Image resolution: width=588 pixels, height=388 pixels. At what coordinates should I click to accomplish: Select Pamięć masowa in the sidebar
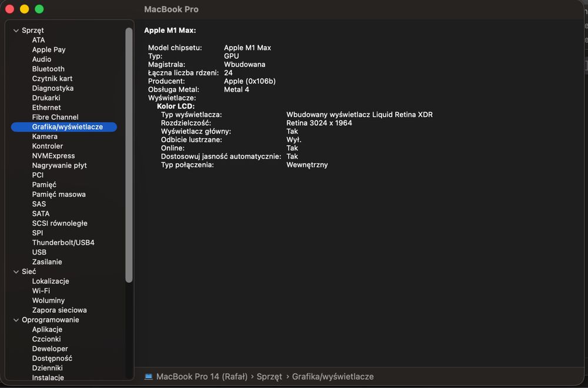click(59, 194)
